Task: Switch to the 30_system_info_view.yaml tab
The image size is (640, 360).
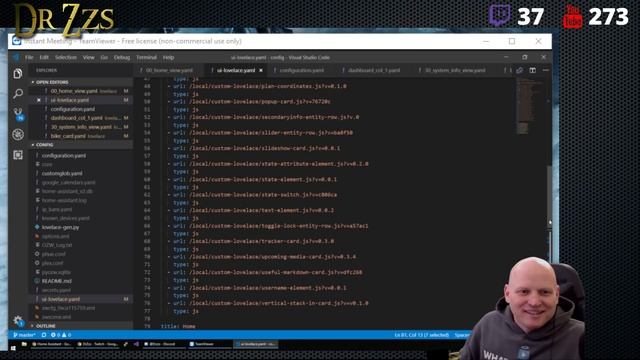Action: coord(455,70)
